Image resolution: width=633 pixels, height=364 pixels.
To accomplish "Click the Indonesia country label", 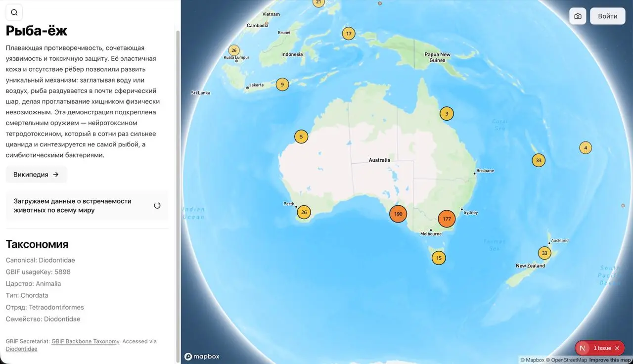I will pos(292,54).
